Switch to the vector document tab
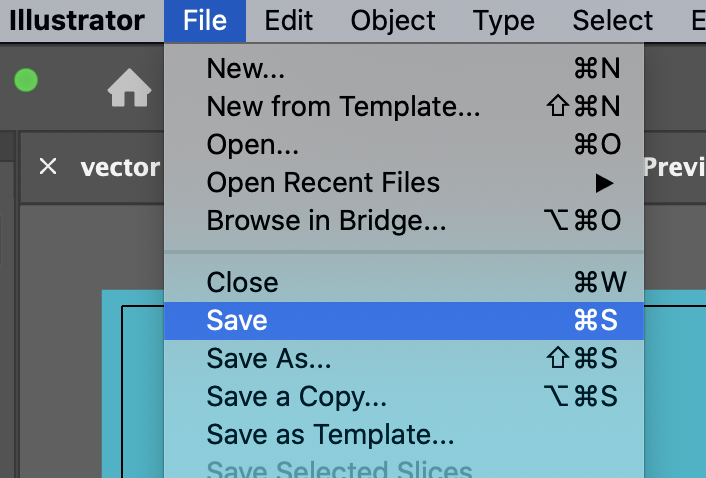The width and height of the screenshot is (706, 478). [120, 167]
